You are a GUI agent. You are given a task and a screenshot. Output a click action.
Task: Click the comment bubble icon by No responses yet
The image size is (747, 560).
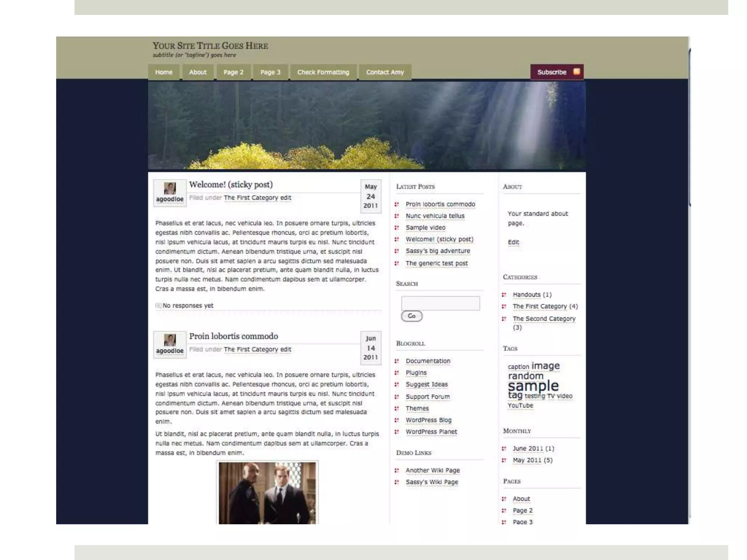(x=158, y=306)
